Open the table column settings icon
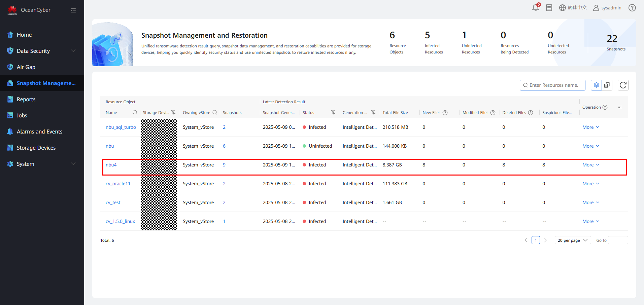 (620, 107)
